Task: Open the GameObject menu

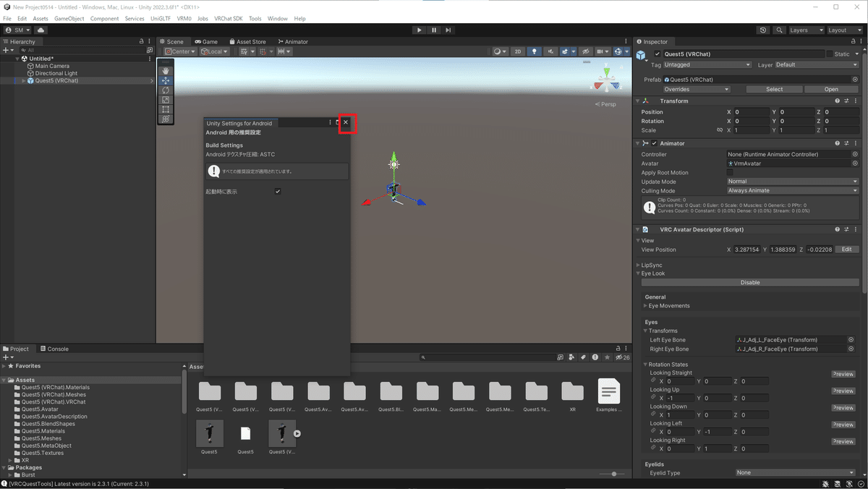Action: click(x=69, y=18)
